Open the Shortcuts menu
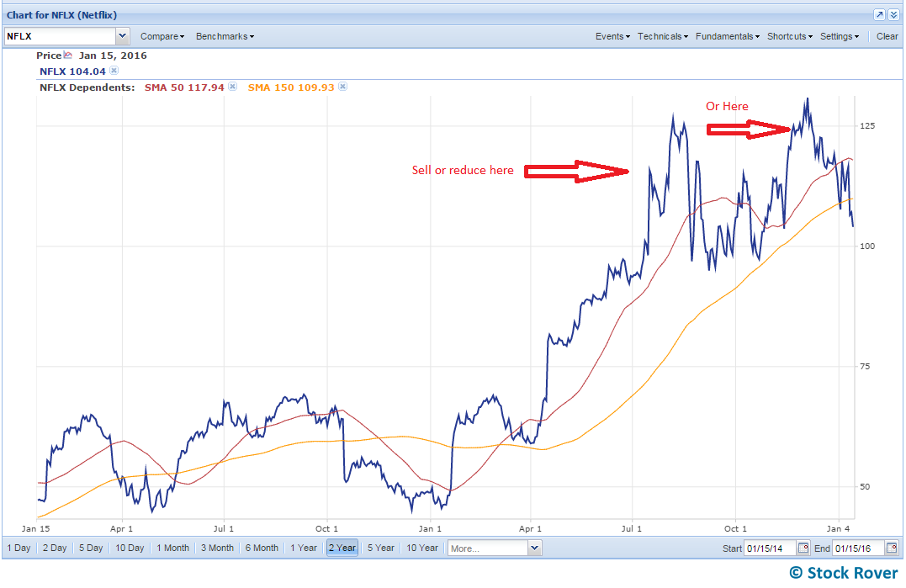The height and width of the screenshot is (588, 906). 790,36
